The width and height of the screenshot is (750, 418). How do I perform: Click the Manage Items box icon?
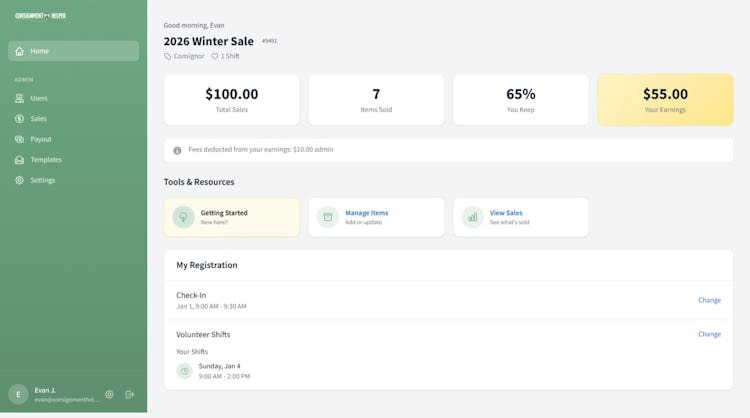[x=328, y=217]
